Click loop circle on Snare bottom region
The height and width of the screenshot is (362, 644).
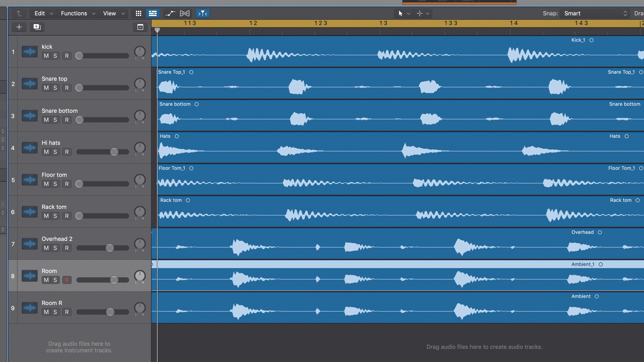click(x=197, y=104)
